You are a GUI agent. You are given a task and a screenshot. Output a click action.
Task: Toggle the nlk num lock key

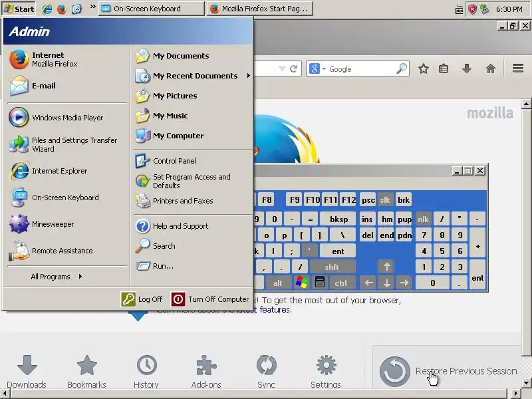423,219
